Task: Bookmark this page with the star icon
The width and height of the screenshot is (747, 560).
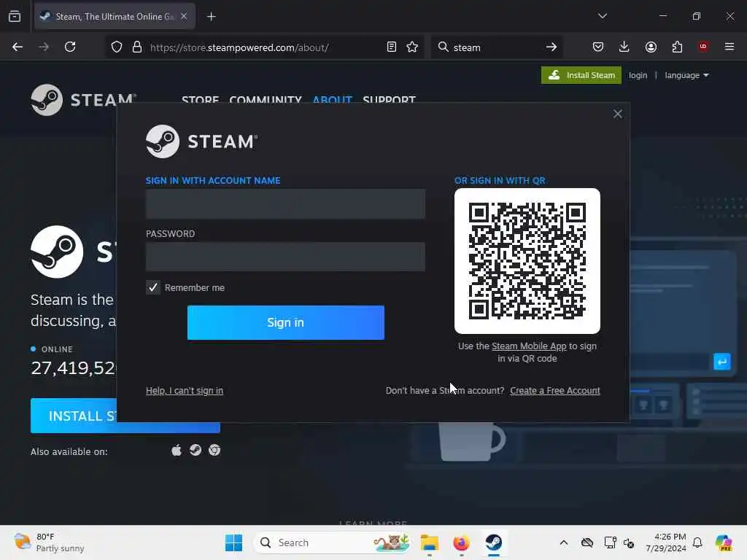Action: (412, 47)
